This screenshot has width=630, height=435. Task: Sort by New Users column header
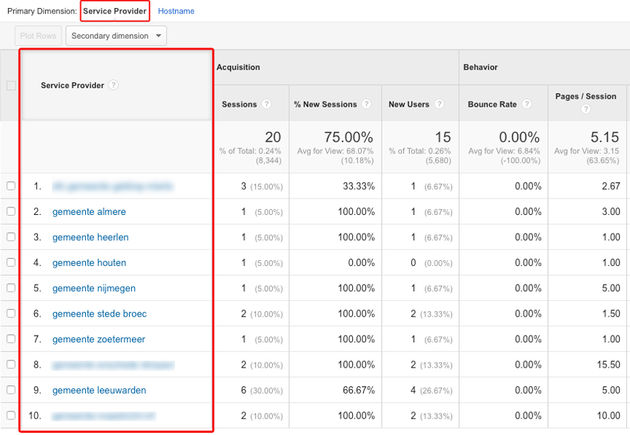[409, 104]
